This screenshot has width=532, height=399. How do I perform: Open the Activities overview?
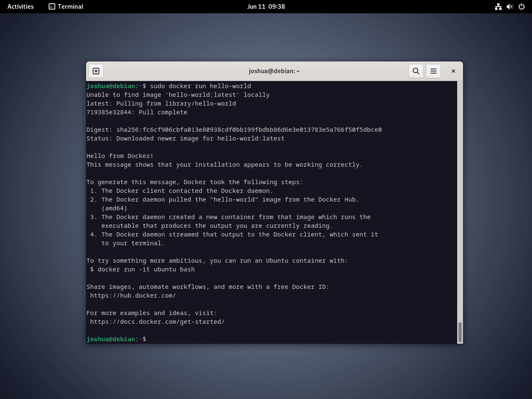point(20,7)
